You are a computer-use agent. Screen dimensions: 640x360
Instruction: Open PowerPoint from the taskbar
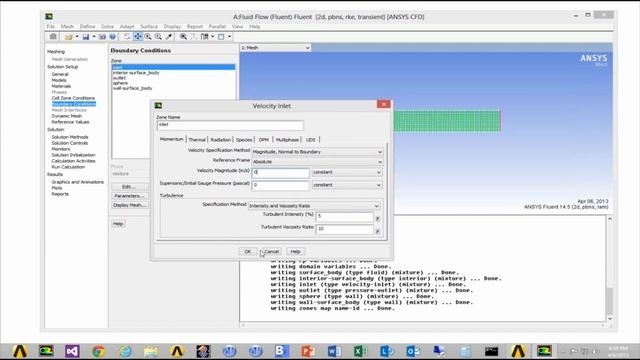[x=308, y=351]
